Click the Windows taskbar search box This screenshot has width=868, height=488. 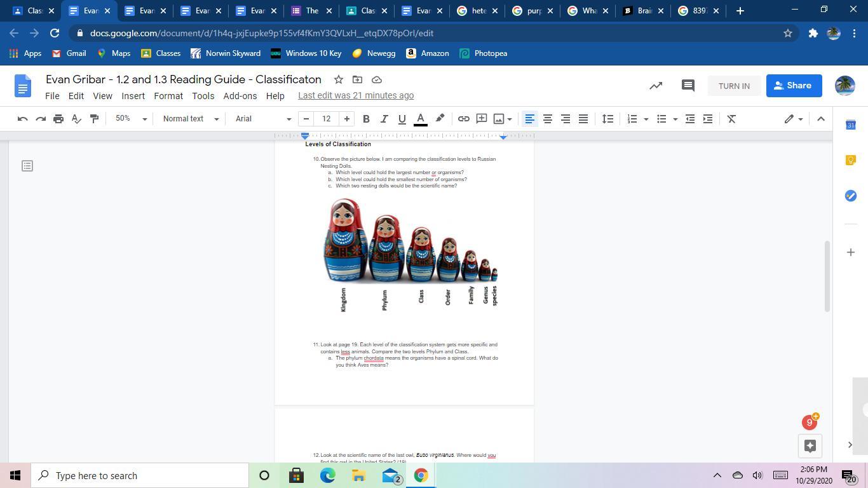140,475
